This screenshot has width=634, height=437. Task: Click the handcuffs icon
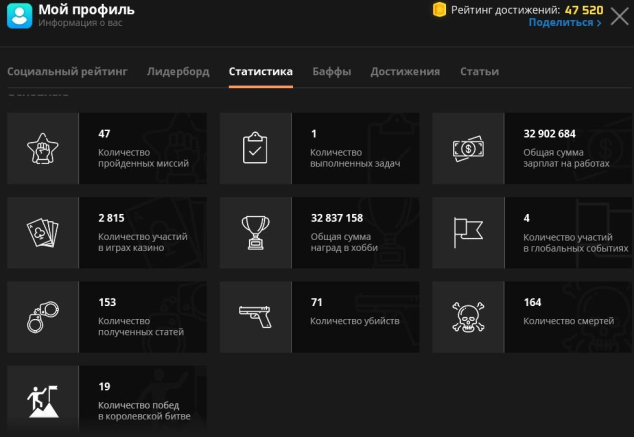(43, 316)
